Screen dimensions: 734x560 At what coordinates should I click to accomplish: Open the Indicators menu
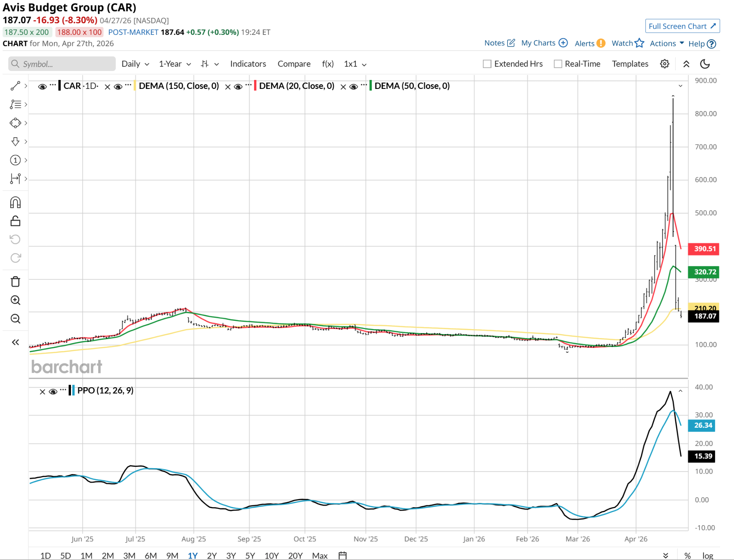(x=248, y=64)
